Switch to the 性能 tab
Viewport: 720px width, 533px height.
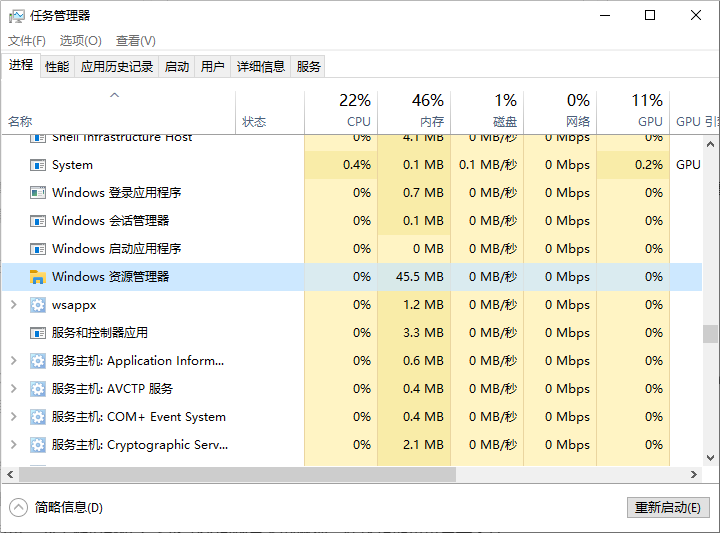pyautogui.click(x=57, y=67)
